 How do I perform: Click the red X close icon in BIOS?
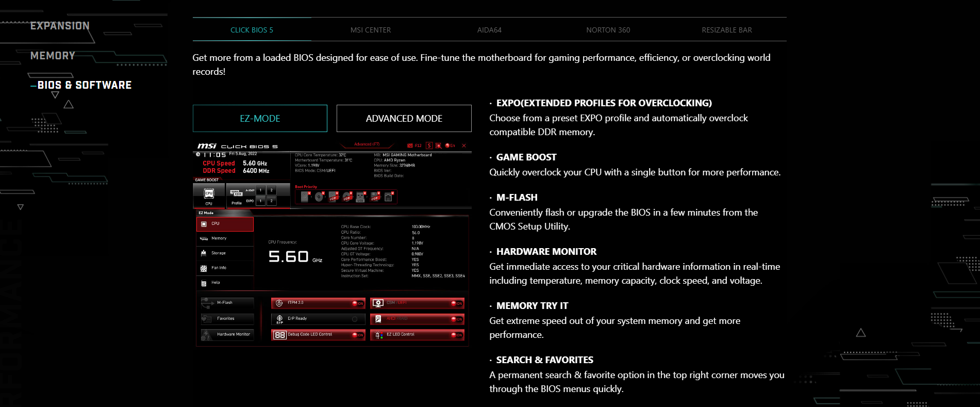point(464,145)
